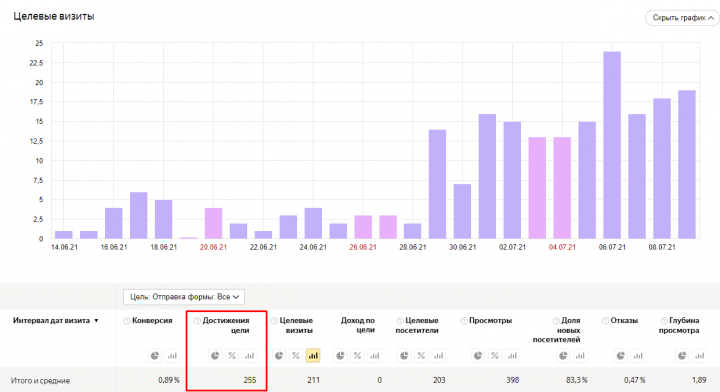Show pie chart for Глубина просмотра column

682,356
